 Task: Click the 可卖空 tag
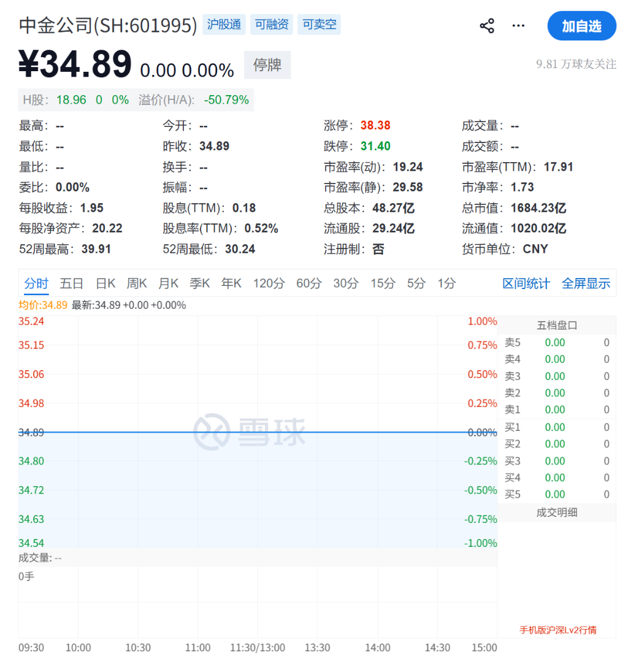(319, 25)
